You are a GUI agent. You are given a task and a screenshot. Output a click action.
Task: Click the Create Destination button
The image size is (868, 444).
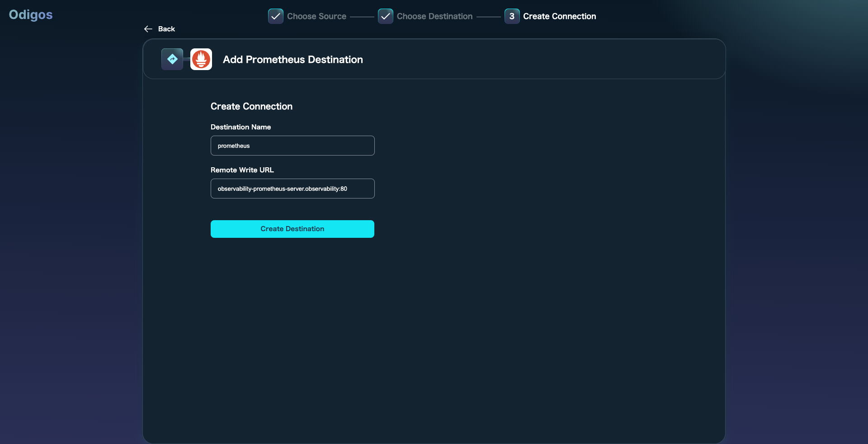(x=292, y=229)
